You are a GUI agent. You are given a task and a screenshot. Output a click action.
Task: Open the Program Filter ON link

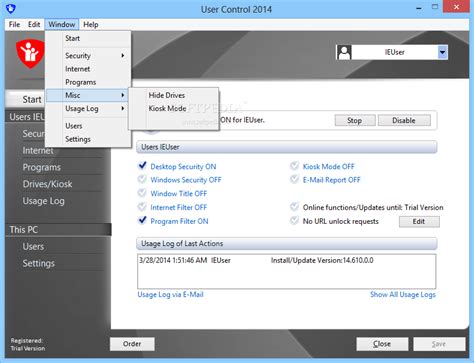tap(179, 221)
